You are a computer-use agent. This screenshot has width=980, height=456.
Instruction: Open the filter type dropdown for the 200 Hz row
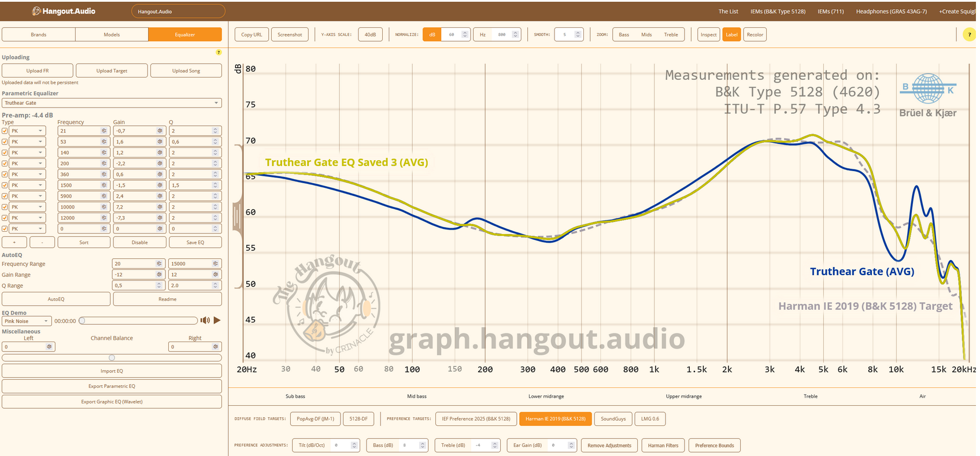tap(27, 164)
